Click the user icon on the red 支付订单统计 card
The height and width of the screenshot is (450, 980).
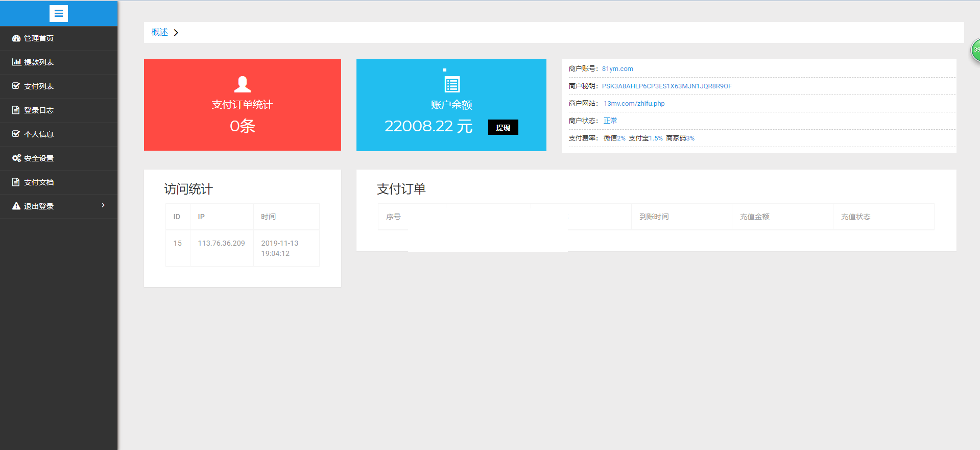tap(242, 84)
